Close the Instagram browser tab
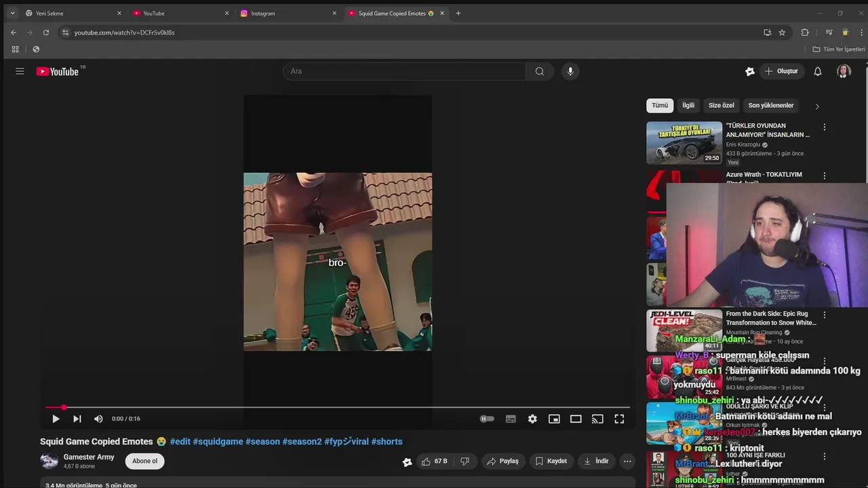868x488 pixels. tap(334, 13)
